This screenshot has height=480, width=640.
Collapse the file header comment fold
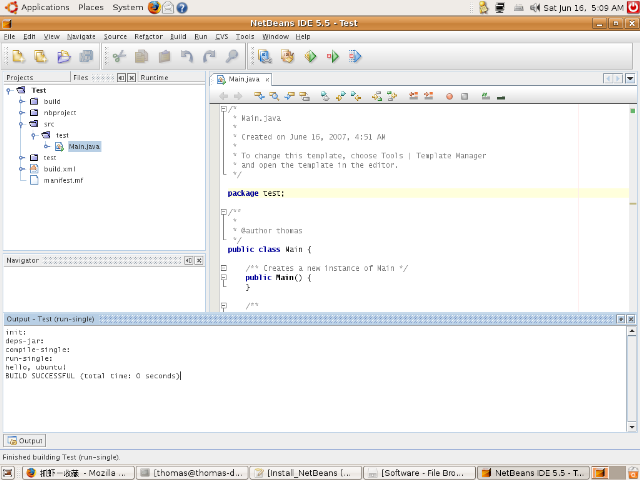(224, 109)
